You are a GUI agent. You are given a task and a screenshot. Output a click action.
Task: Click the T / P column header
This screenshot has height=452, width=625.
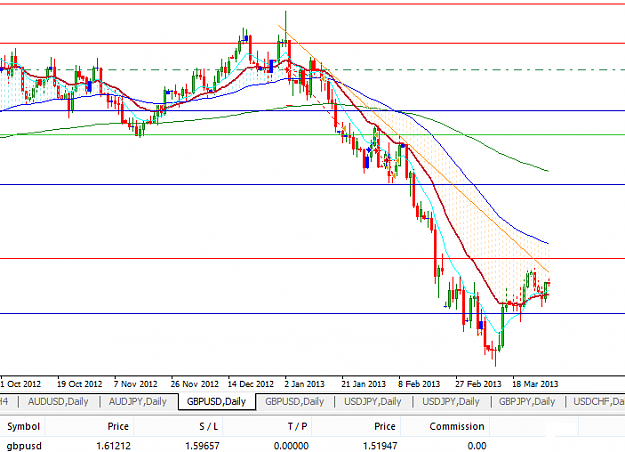tap(297, 426)
